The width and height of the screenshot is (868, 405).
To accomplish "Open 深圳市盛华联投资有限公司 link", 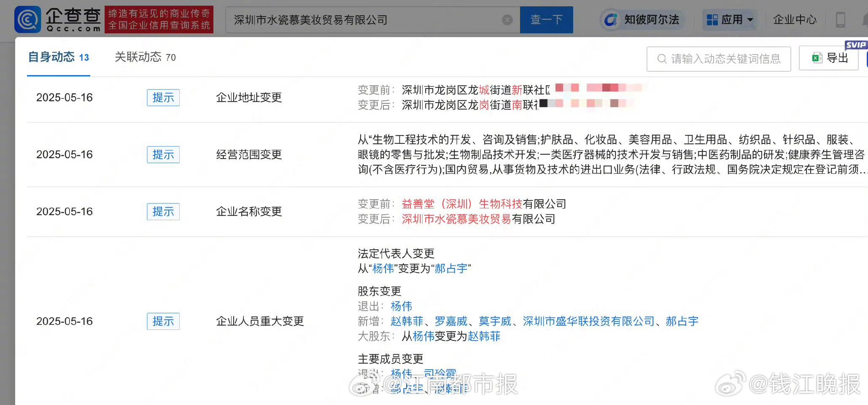I will point(589,321).
